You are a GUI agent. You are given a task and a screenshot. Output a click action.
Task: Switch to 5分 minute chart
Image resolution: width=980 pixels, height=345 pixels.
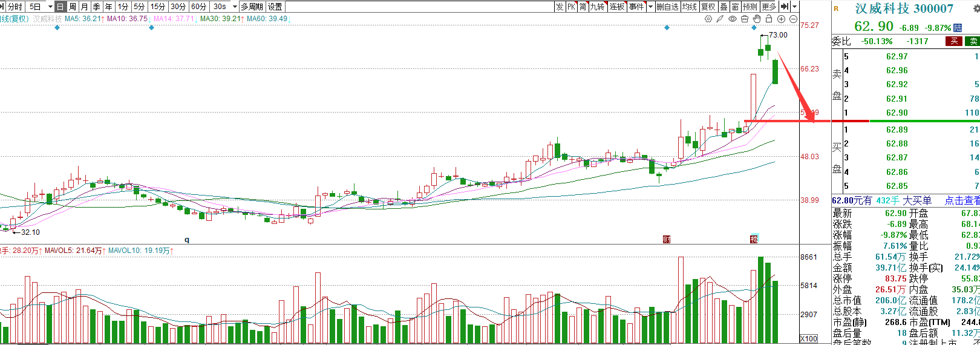[140, 7]
